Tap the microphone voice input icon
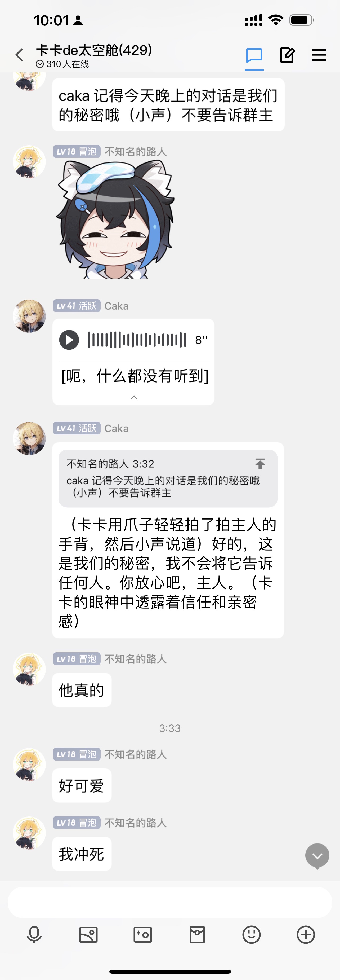340x980 pixels. (x=34, y=935)
